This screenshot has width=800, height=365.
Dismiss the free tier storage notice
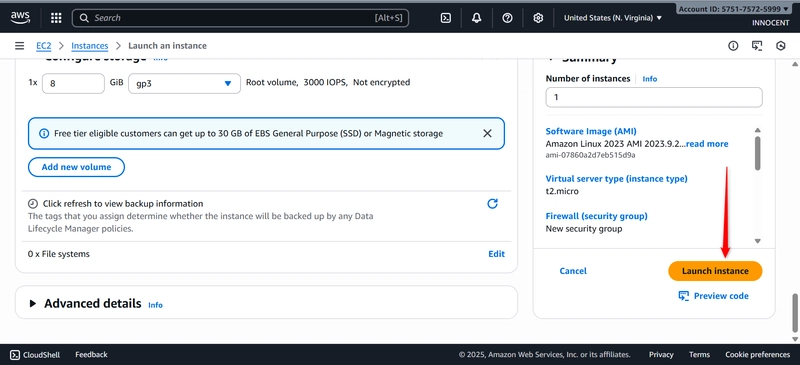[487, 133]
